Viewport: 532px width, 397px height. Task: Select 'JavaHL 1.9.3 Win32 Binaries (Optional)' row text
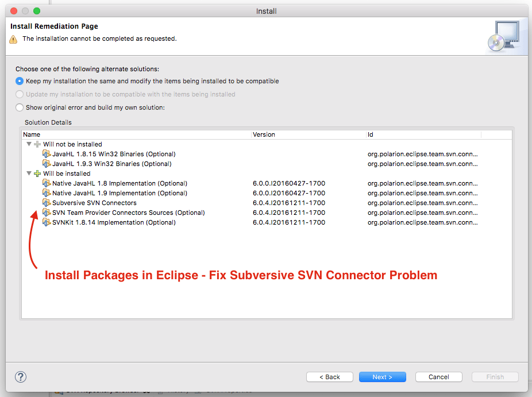tap(112, 164)
